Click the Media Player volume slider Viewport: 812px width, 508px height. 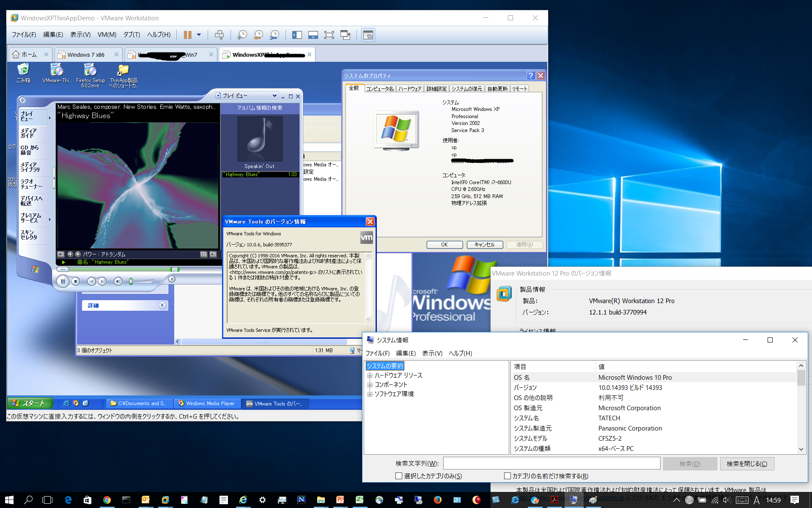tap(141, 281)
